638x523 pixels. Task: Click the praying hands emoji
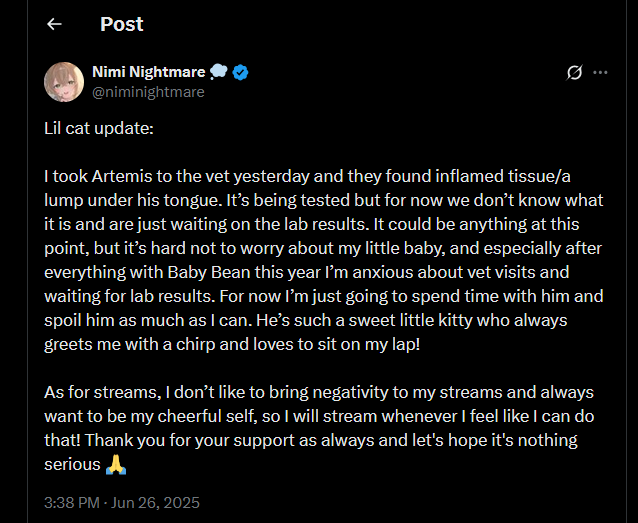click(x=117, y=464)
